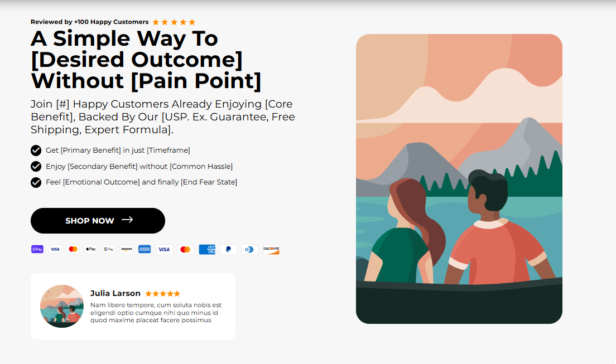Click the Julia Larson reviewer name
Viewport: 616px width, 364px height.
coord(115,293)
